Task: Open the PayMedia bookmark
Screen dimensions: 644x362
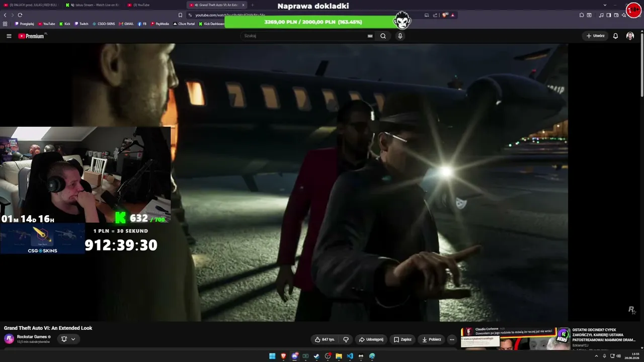Action: click(x=160, y=24)
